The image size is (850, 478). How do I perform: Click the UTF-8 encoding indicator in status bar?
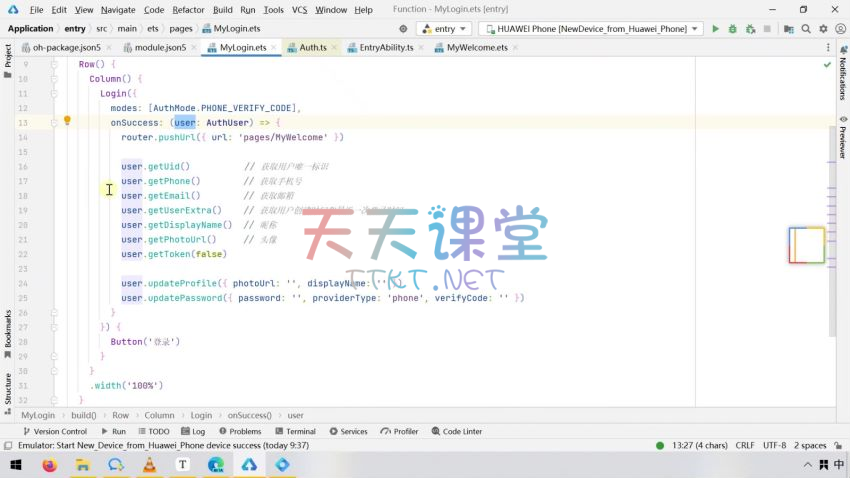pos(774,445)
